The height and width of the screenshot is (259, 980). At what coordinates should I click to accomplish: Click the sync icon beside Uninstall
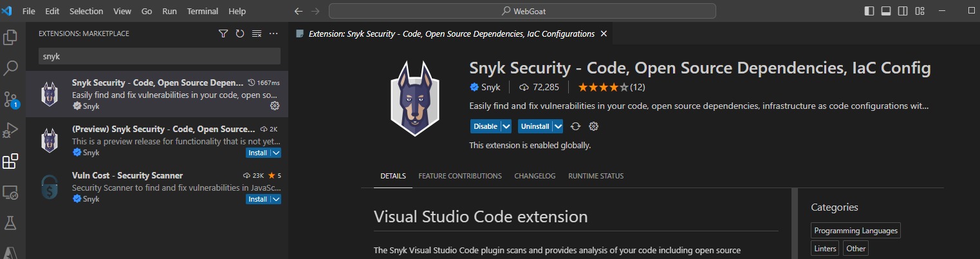pos(576,126)
